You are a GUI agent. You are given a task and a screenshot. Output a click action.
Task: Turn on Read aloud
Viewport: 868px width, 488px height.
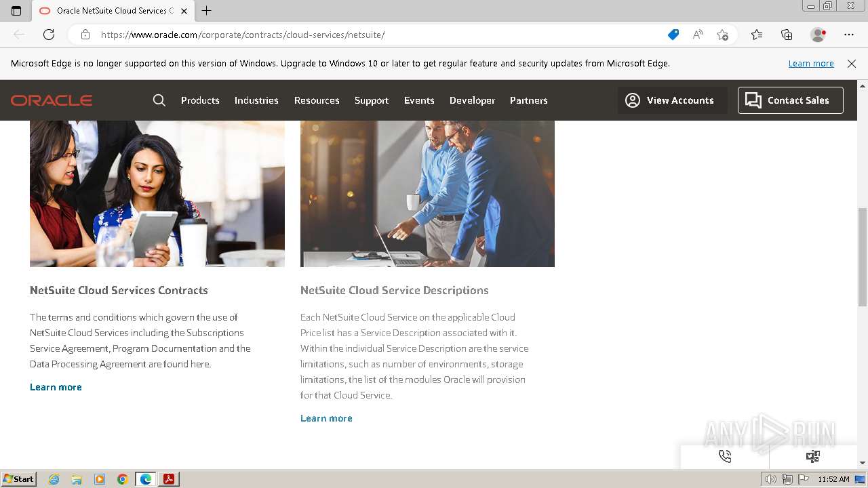698,35
